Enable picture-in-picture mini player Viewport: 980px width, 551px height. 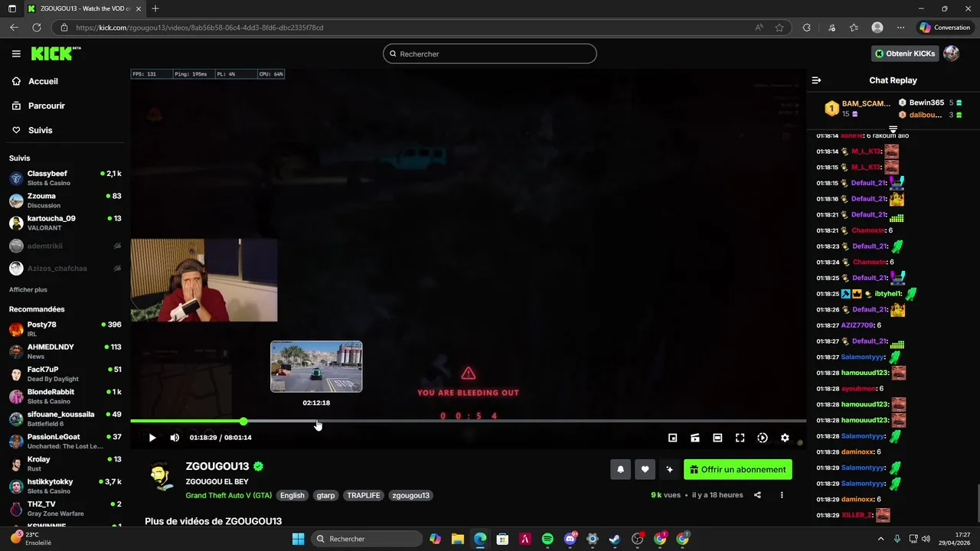(x=672, y=438)
